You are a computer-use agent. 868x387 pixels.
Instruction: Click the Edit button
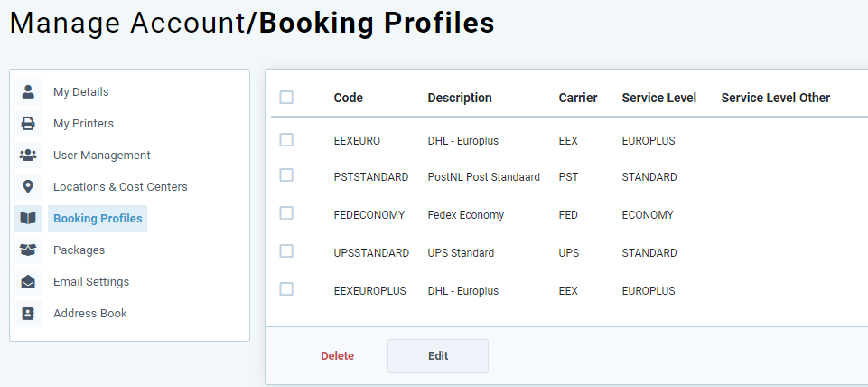pos(438,356)
